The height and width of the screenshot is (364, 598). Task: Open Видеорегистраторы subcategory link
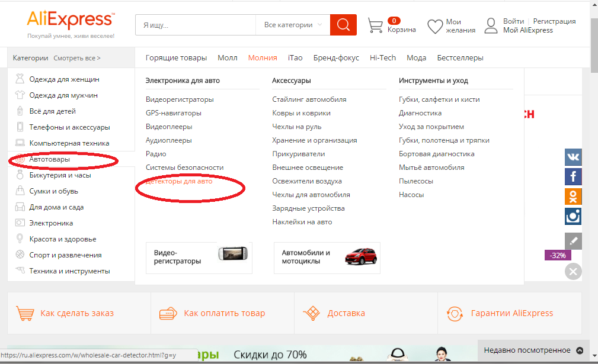click(180, 99)
